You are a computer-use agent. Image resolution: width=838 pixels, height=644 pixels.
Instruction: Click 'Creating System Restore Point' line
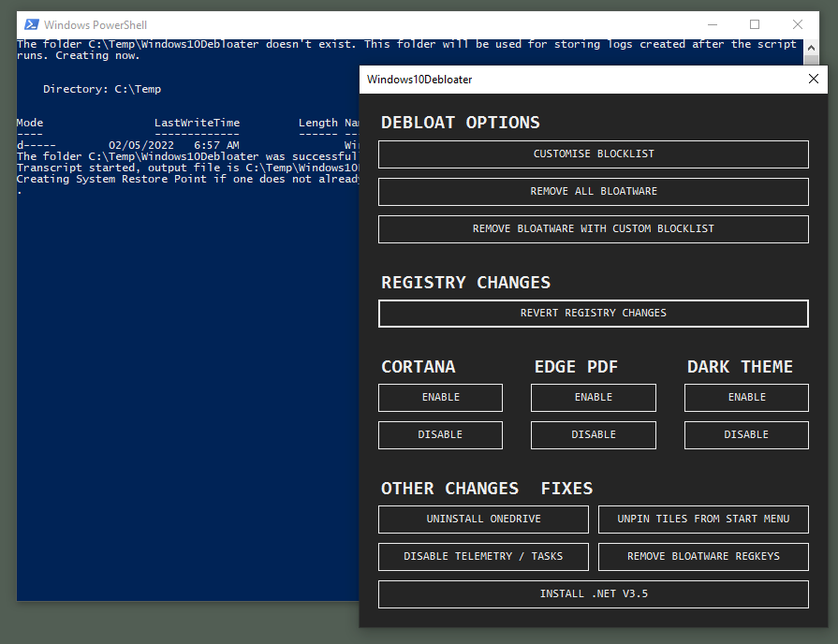(x=187, y=179)
